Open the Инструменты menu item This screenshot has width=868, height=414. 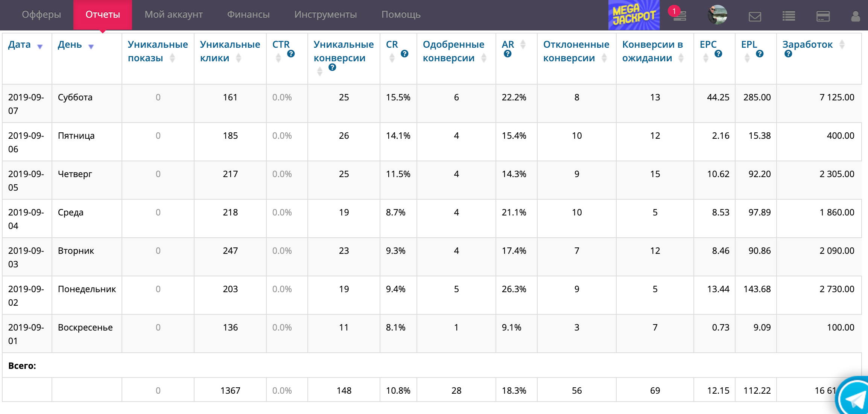(325, 14)
